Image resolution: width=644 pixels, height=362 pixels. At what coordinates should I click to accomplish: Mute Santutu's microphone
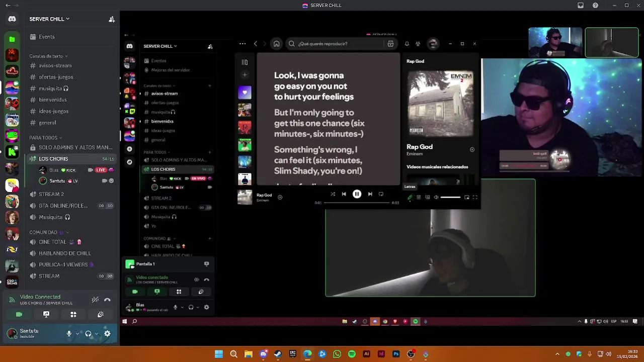(x=69, y=333)
